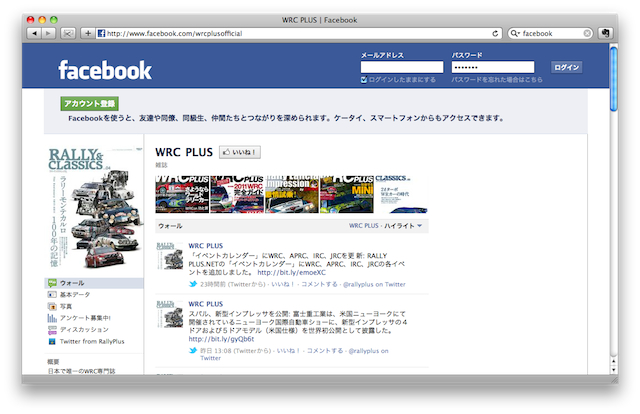Click the 写真 photo icon
The image size is (640, 414).
52,306
